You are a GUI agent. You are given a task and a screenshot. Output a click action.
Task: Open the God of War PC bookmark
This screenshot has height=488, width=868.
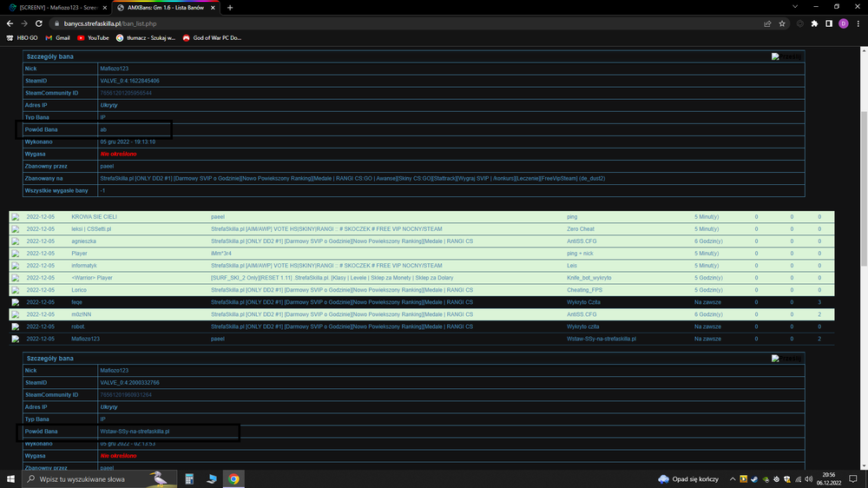click(x=212, y=37)
